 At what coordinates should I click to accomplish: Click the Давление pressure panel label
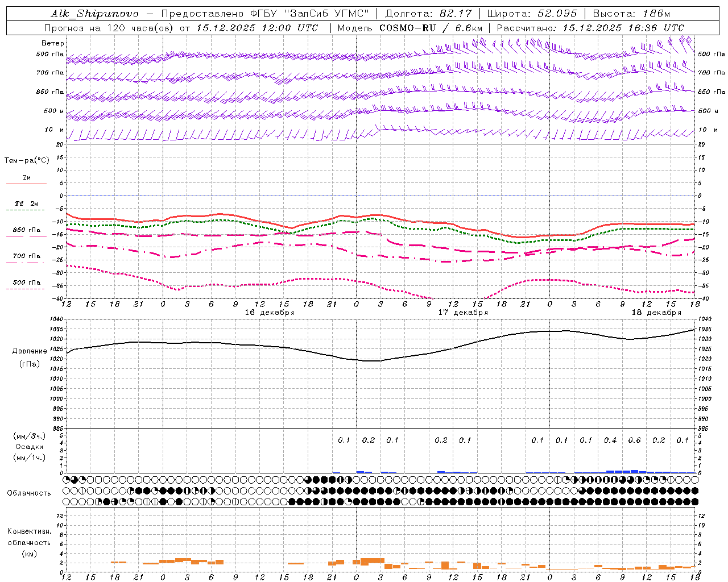[30, 351]
